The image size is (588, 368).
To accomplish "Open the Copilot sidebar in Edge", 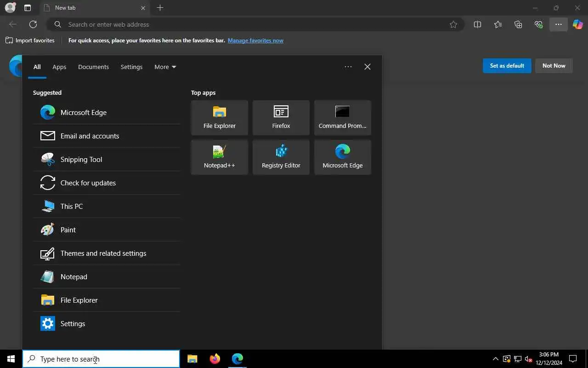I will click(x=578, y=24).
